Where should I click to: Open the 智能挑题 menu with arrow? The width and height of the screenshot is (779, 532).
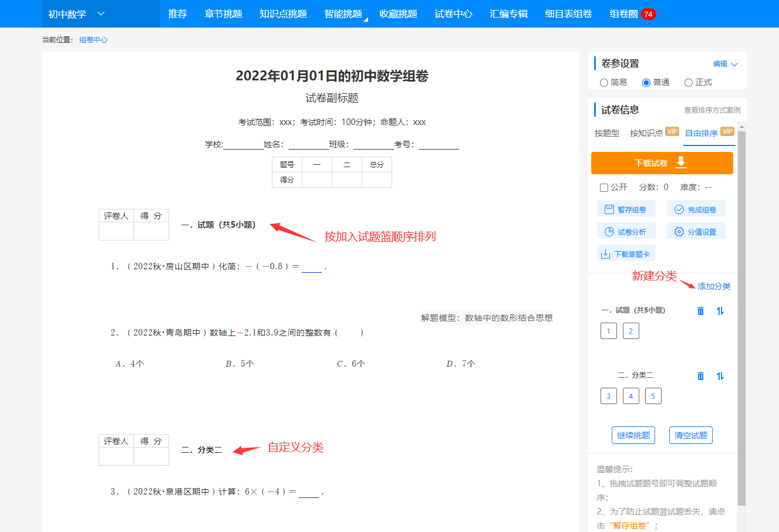coord(346,13)
